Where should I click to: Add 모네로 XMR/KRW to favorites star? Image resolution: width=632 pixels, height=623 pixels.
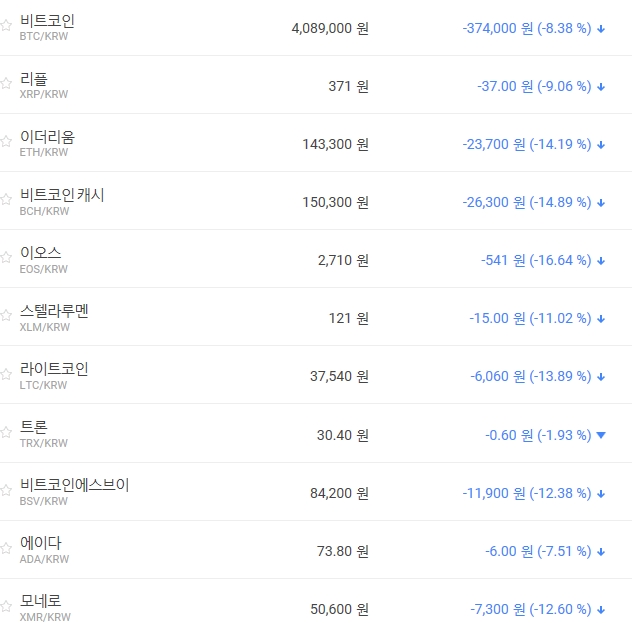pyautogui.click(x=6, y=608)
